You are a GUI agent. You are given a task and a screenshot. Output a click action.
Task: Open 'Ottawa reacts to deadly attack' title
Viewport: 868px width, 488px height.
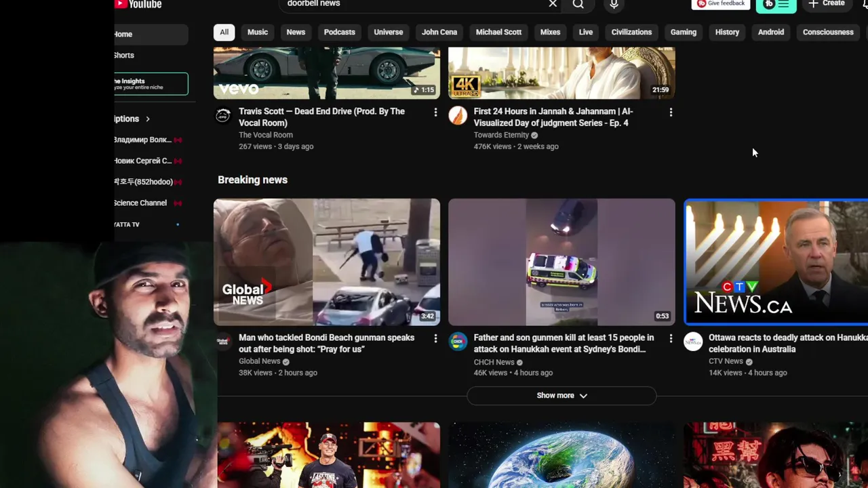pos(788,344)
